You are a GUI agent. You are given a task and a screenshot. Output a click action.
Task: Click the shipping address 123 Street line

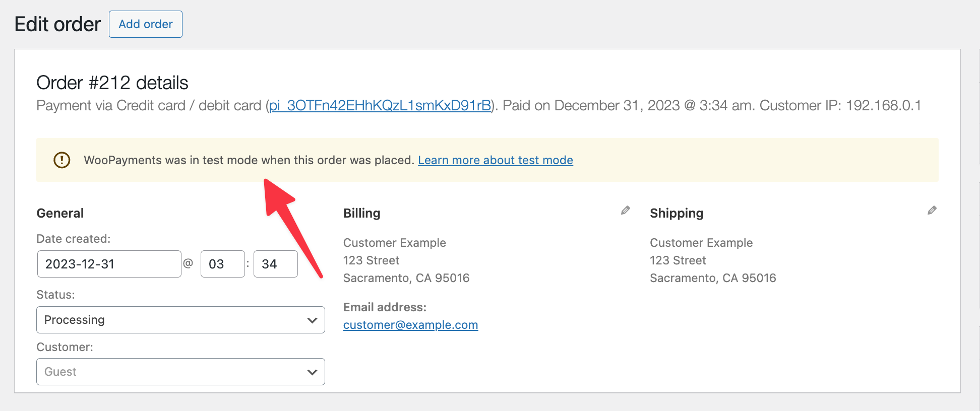pos(678,260)
